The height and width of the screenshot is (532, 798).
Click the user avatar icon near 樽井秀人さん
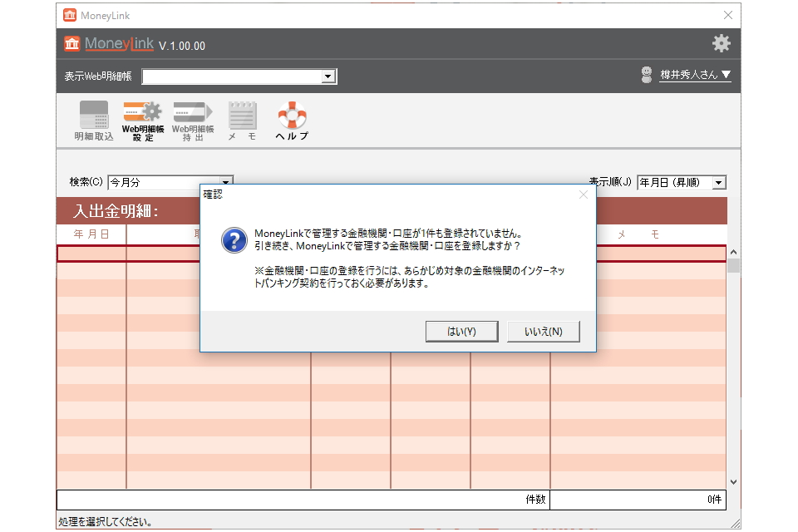pos(646,73)
